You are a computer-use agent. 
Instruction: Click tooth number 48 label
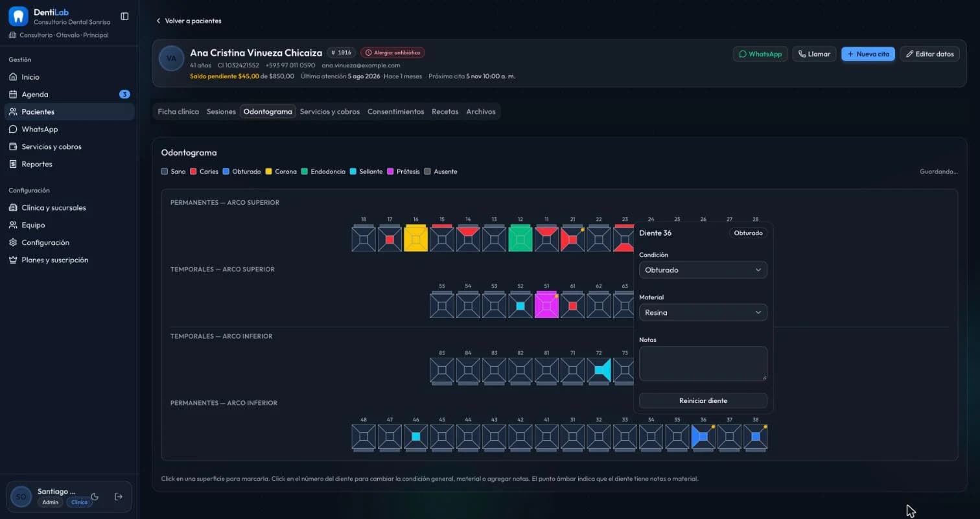pos(364,419)
